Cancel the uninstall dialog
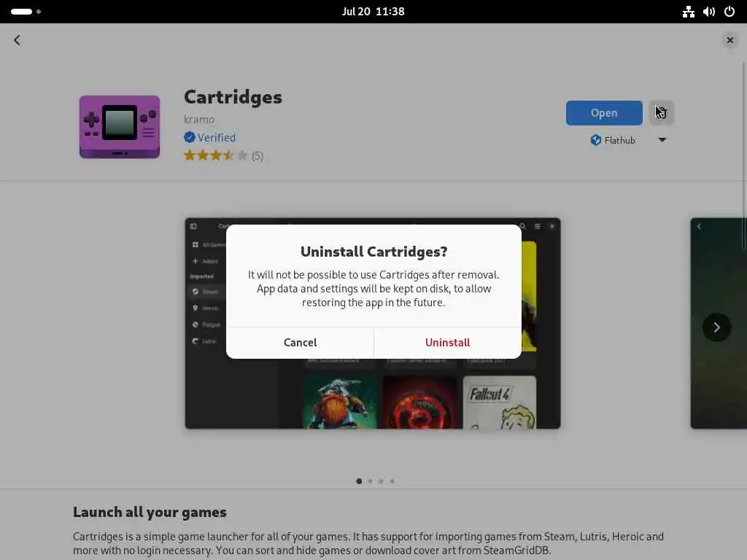747x560 pixels. point(300,343)
